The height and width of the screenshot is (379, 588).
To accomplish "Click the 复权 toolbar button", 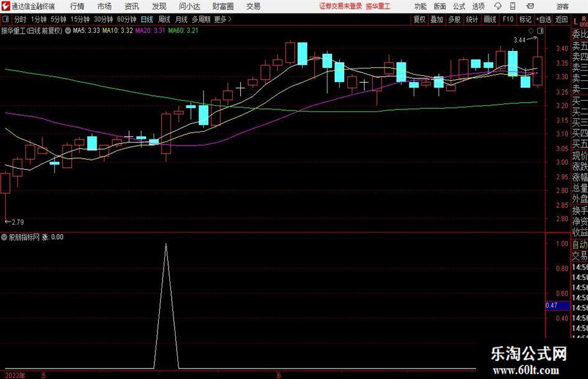I will pos(419,19).
